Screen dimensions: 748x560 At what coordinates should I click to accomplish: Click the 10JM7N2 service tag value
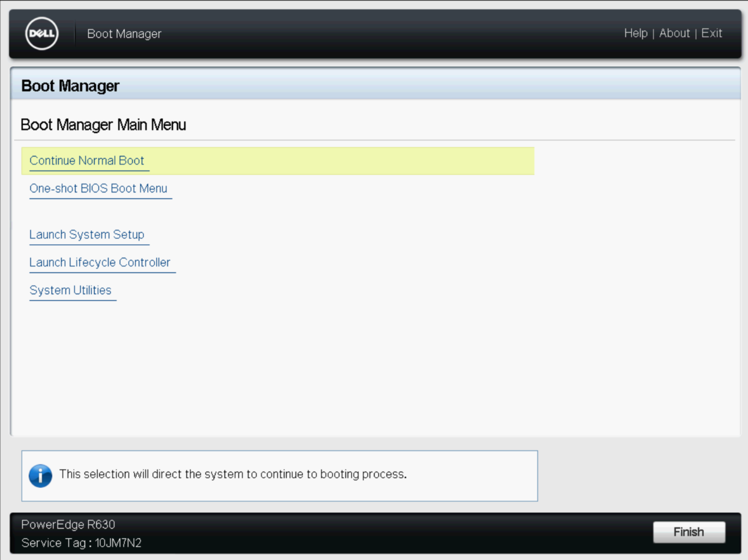(x=118, y=543)
